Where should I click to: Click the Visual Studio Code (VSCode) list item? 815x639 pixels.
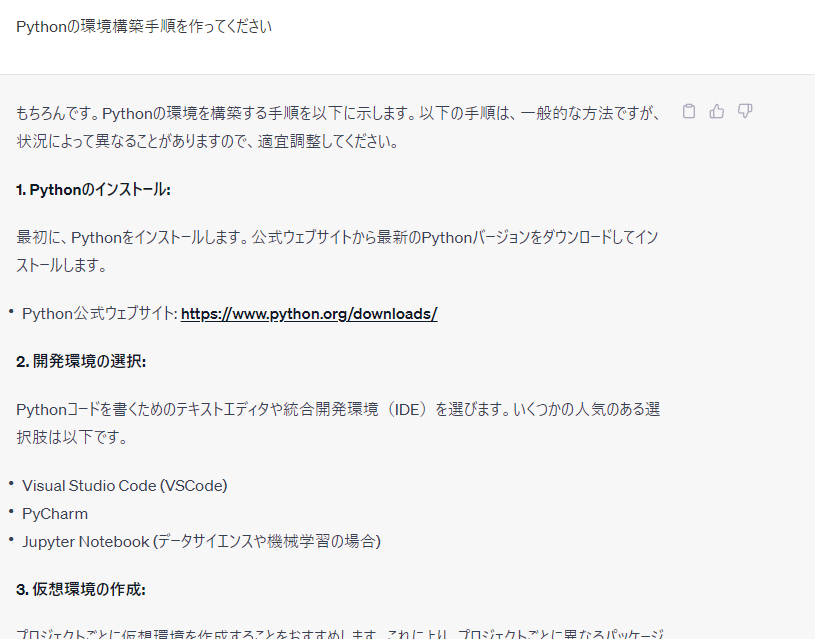(x=124, y=486)
